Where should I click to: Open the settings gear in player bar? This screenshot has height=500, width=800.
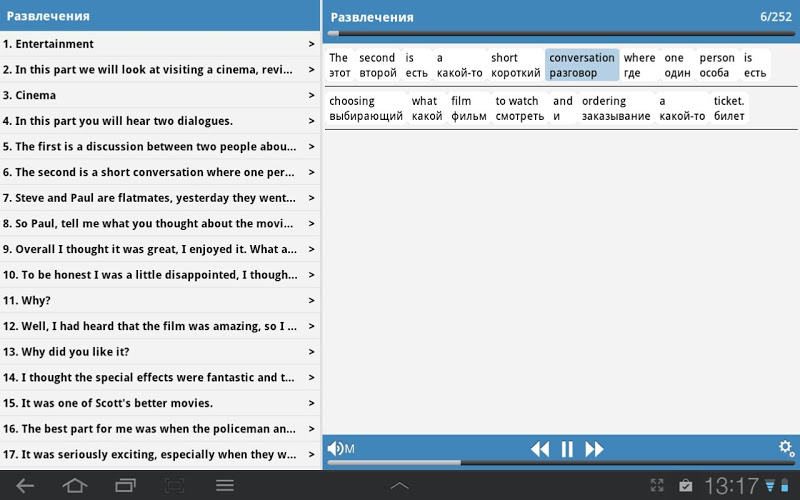(x=786, y=448)
